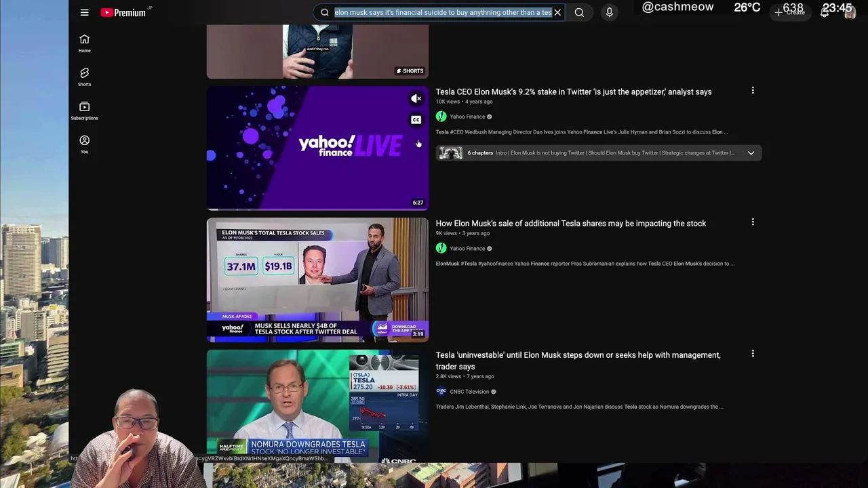
Task: Open 'How Elon Musk's sale of additional Tesla shares' video
Action: coord(571,223)
